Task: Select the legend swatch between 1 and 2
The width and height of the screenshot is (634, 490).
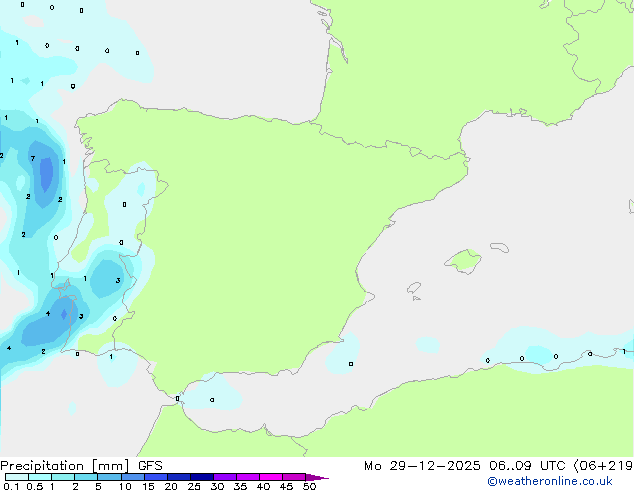Action: 63,477
